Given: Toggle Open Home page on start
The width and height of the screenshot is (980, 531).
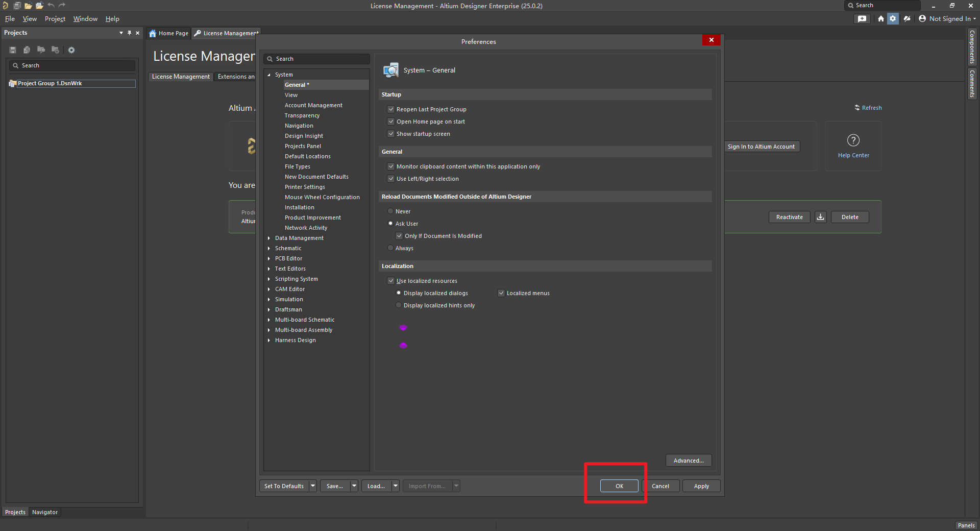Looking at the screenshot, I should tap(391, 122).
